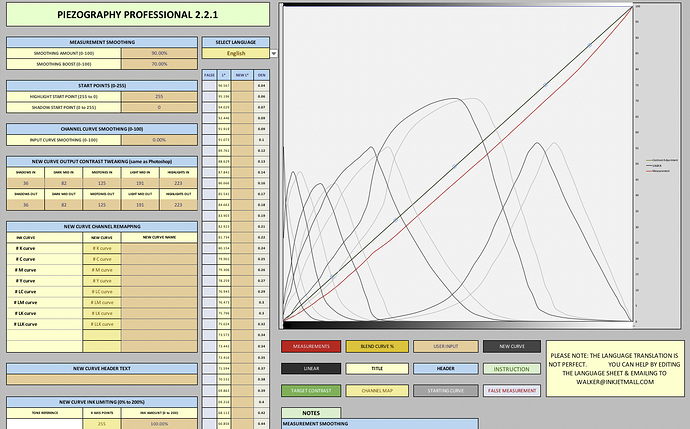Click the INSTRUCTION legend box
This screenshot has height=429, width=690.
512,369
